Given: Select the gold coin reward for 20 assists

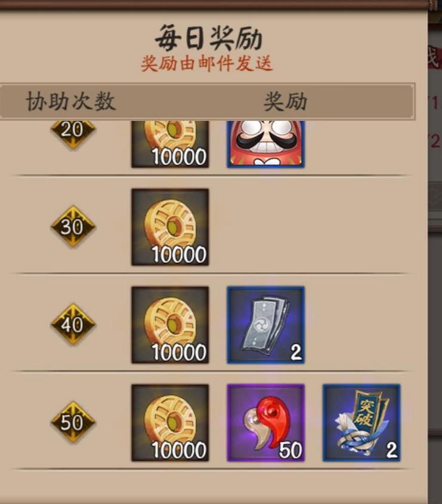Looking at the screenshot, I should click(170, 144).
